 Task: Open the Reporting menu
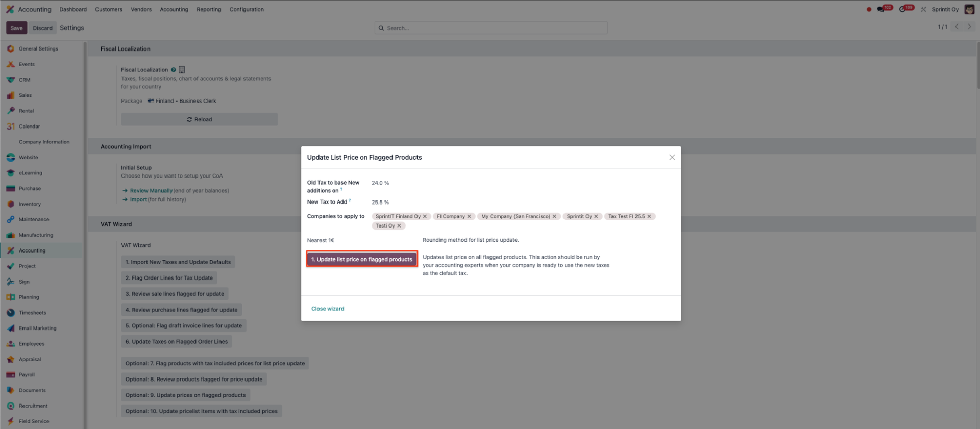pyautogui.click(x=209, y=9)
